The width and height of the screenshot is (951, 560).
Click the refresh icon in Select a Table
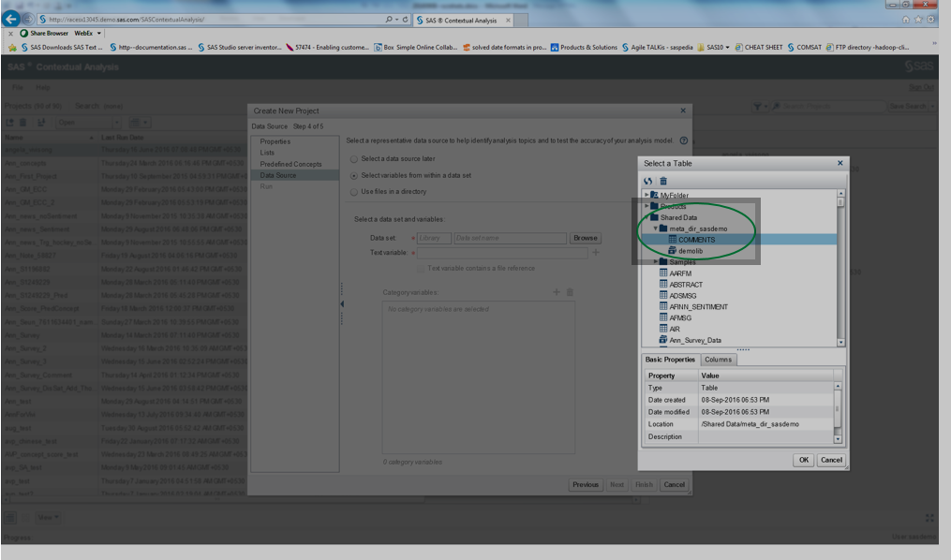[x=647, y=181]
